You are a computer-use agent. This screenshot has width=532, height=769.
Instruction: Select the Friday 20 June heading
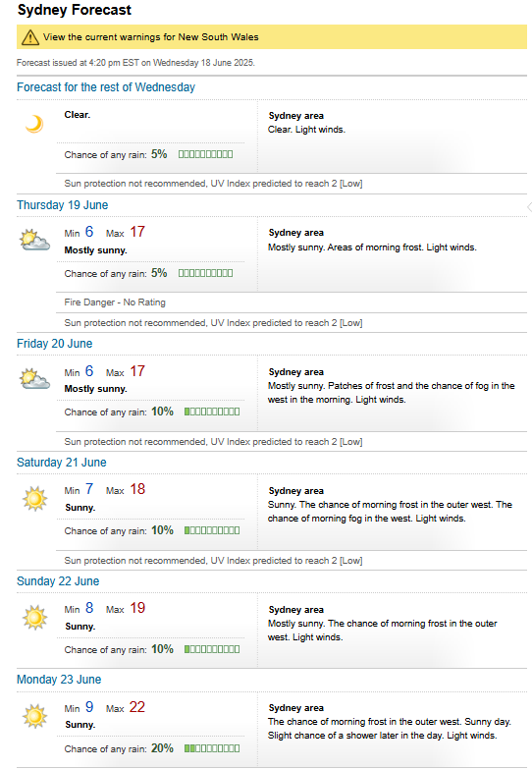[54, 344]
